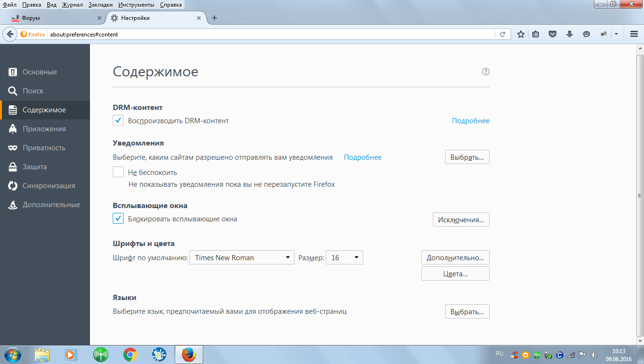
Task: Open the Инструменты menu
Action: point(137,5)
